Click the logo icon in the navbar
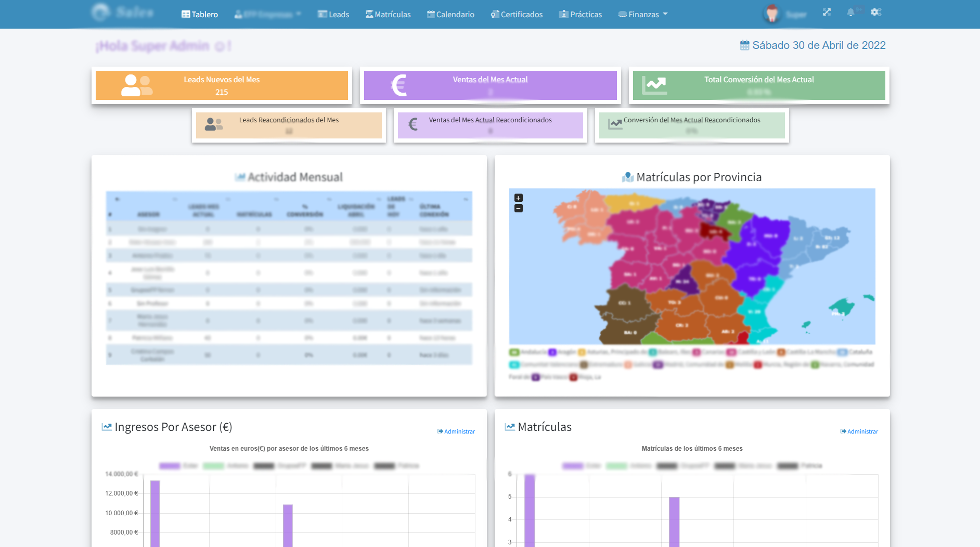The height and width of the screenshot is (547, 980). 101,12
